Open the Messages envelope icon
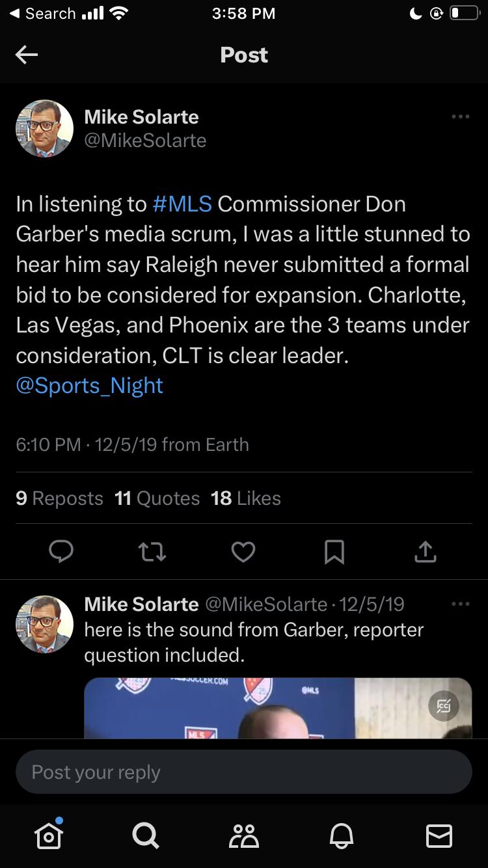Viewport: 488px width, 868px height. pos(439,835)
